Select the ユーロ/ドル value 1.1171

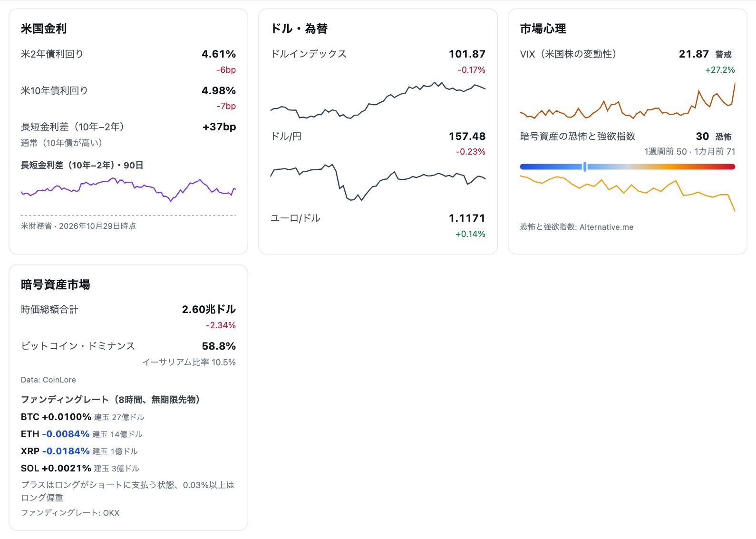[467, 218]
